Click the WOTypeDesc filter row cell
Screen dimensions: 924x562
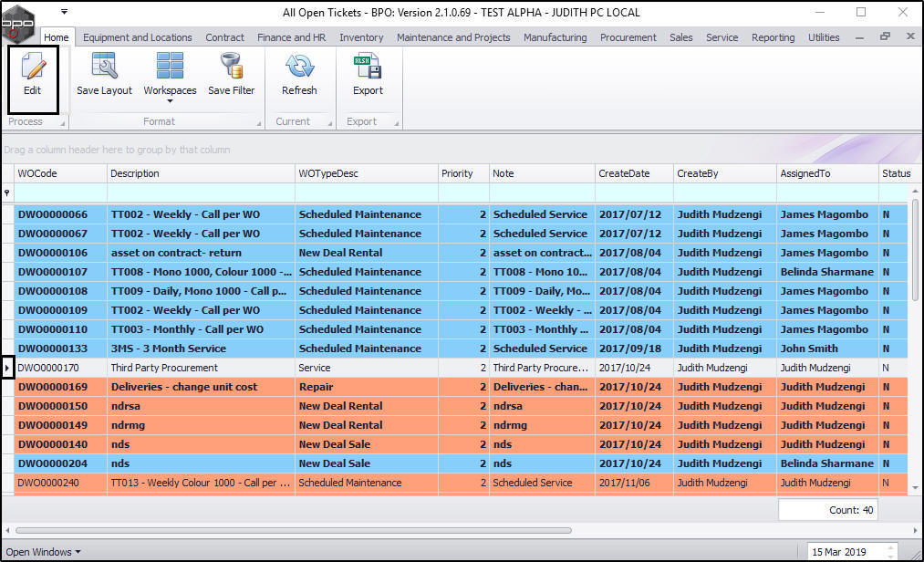367,193
